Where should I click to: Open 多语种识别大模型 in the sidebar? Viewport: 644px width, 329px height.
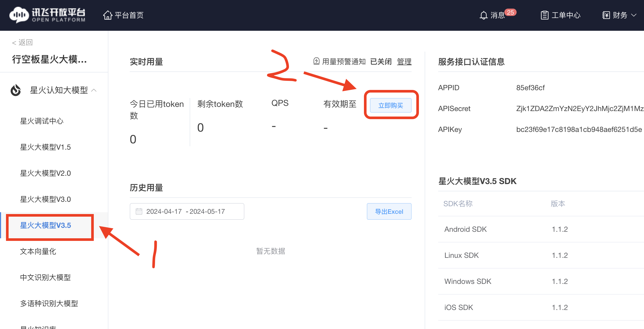tap(49, 303)
